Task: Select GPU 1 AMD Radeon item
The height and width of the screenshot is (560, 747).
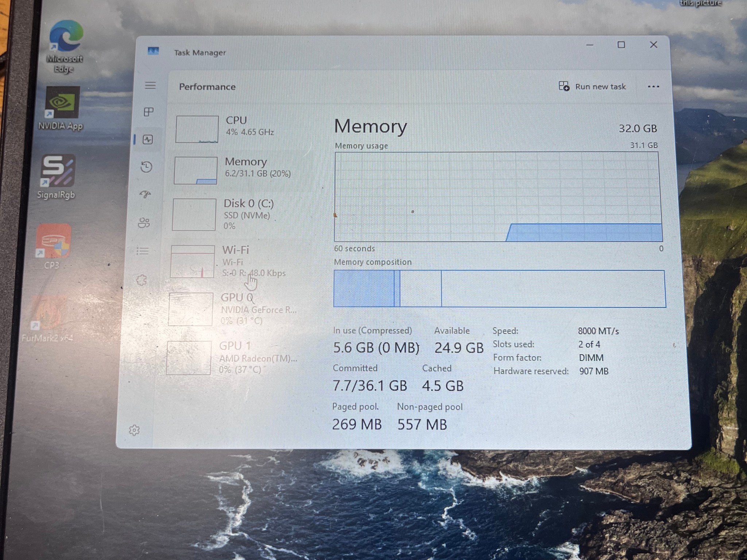Action: point(233,358)
